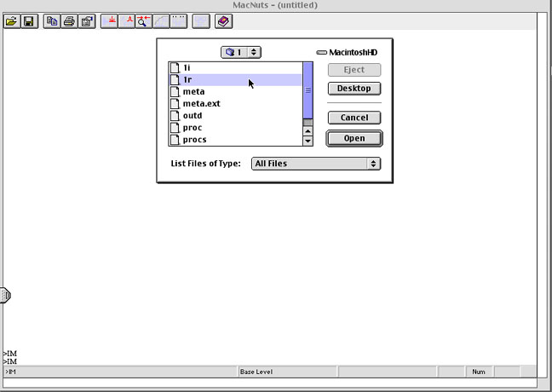Open the folder '1' location popup
Screen dimensions: 552x392
coord(241,52)
